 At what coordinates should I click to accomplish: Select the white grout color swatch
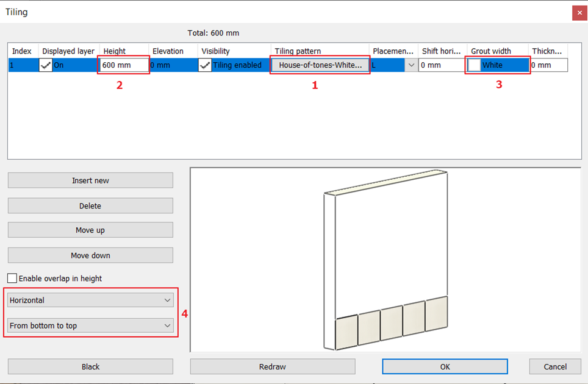pyautogui.click(x=474, y=65)
